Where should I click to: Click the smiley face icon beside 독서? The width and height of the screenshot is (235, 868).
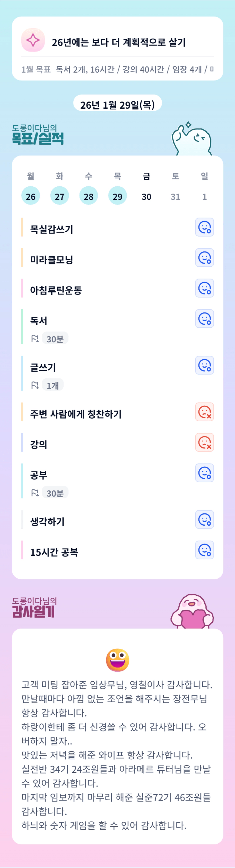204,319
